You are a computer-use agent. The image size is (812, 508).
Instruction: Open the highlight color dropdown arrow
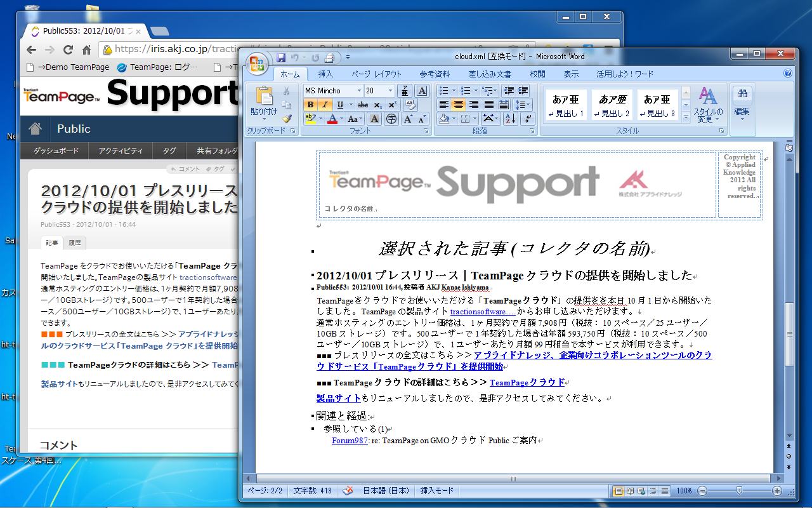coord(320,119)
